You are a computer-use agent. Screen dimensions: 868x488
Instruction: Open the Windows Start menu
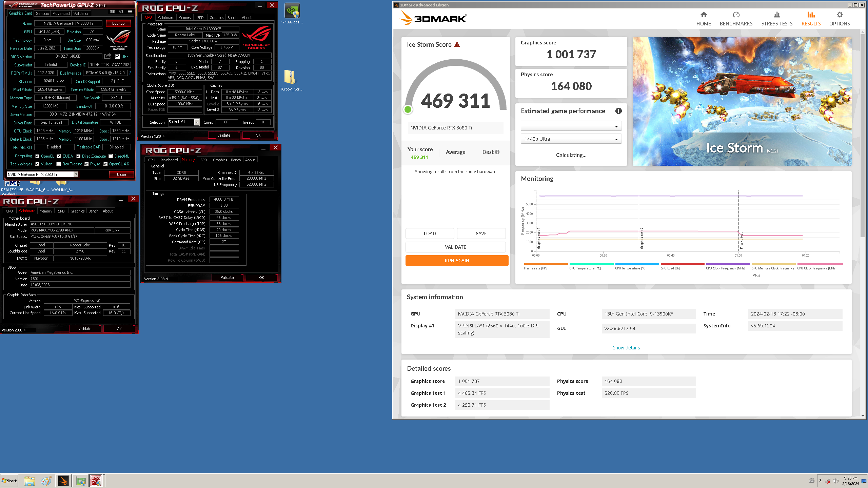coord(9,481)
